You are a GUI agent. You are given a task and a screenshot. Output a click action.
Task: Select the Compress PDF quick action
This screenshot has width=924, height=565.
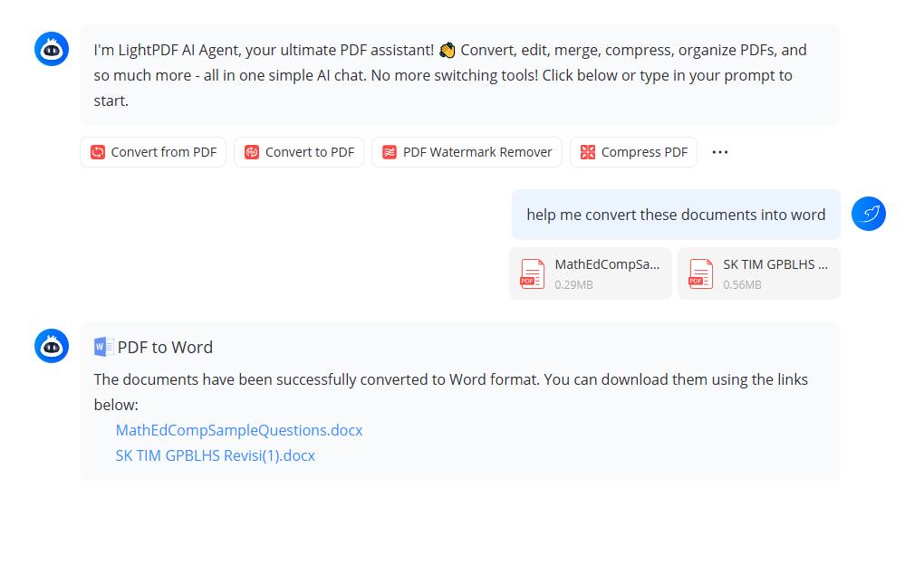[633, 152]
